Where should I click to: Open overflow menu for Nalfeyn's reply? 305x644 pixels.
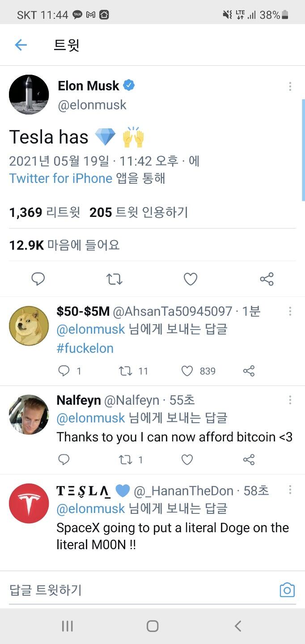[290, 399]
